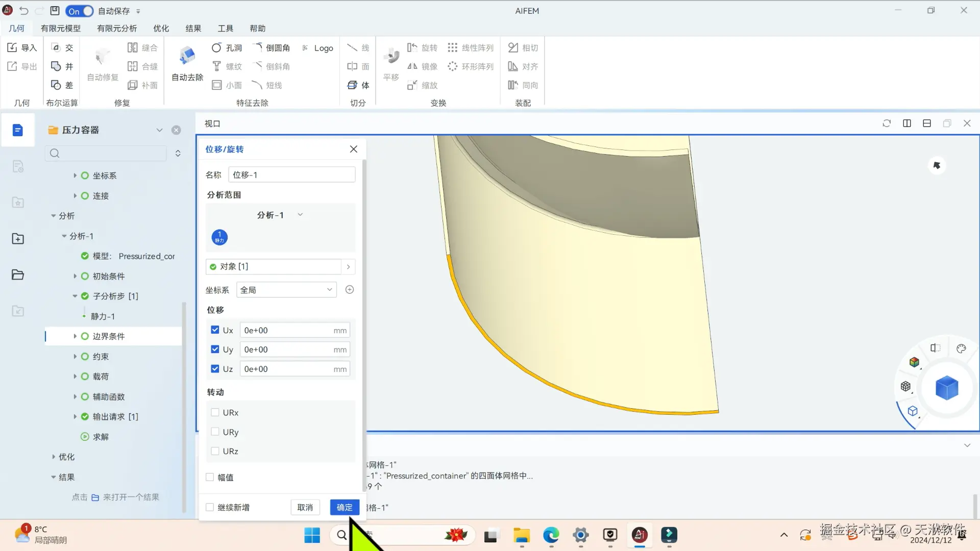Expand the 边界条件 tree node

pos(75,336)
